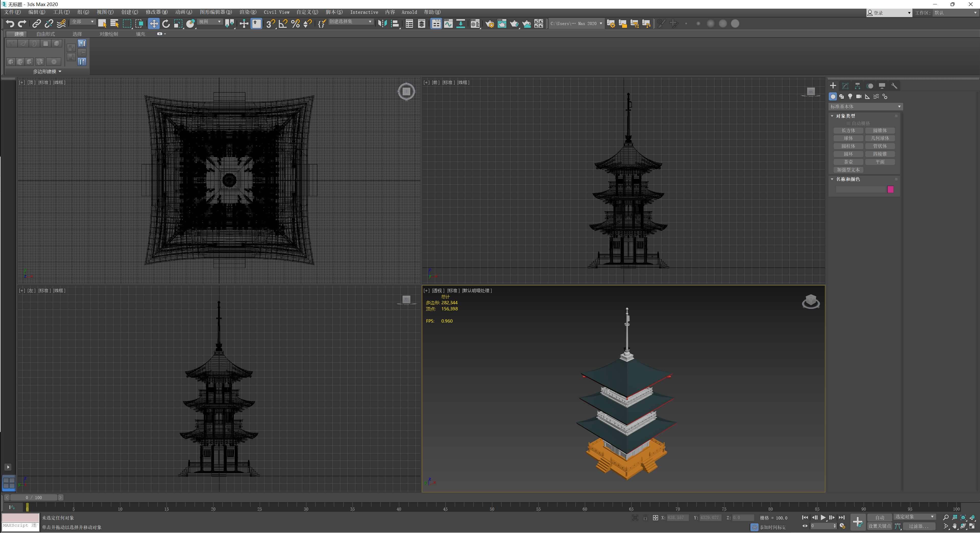Enable the 自动栅格 AutoGrid checkbox
Image resolution: width=980 pixels, height=533 pixels.
click(848, 124)
